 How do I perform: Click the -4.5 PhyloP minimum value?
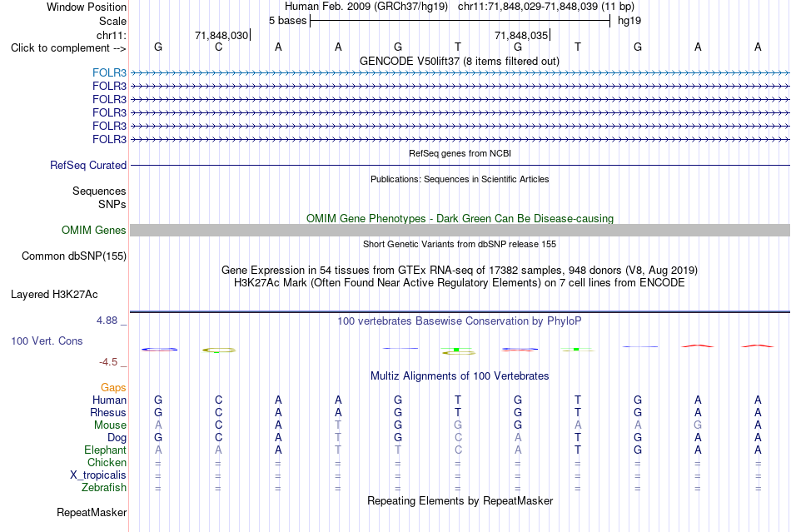108,362
